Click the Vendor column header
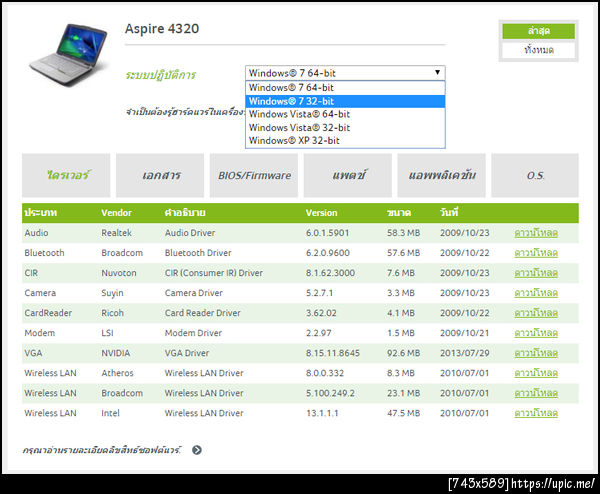 116,213
